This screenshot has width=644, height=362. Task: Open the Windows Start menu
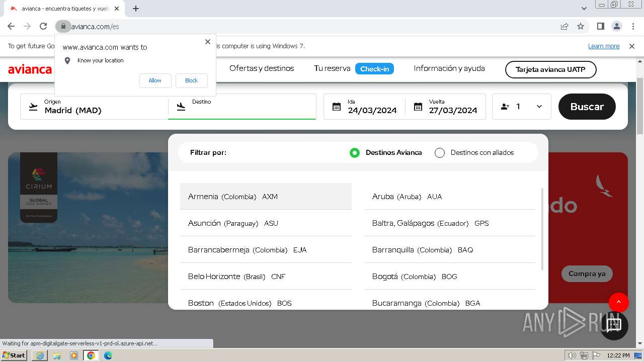(x=14, y=355)
